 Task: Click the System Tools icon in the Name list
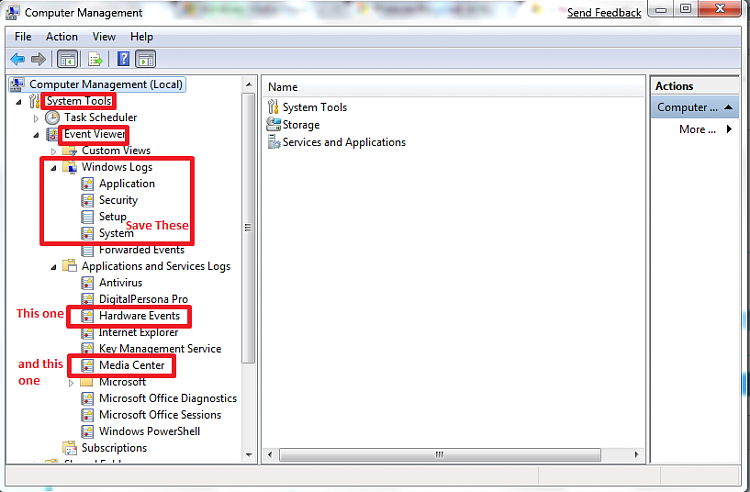click(x=273, y=107)
